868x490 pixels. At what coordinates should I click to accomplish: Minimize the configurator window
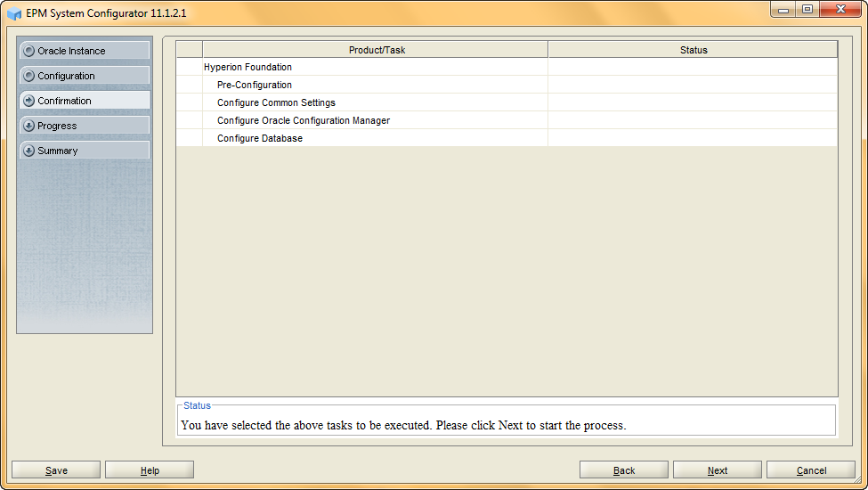click(783, 10)
